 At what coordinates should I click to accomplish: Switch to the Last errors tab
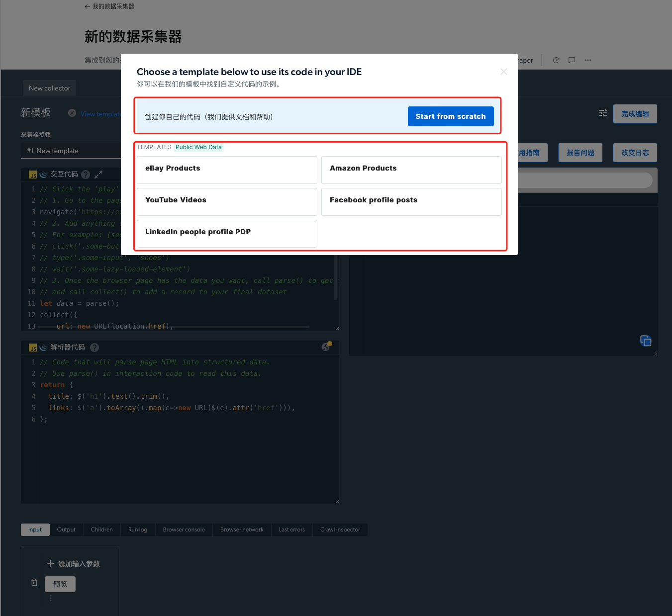(292, 529)
